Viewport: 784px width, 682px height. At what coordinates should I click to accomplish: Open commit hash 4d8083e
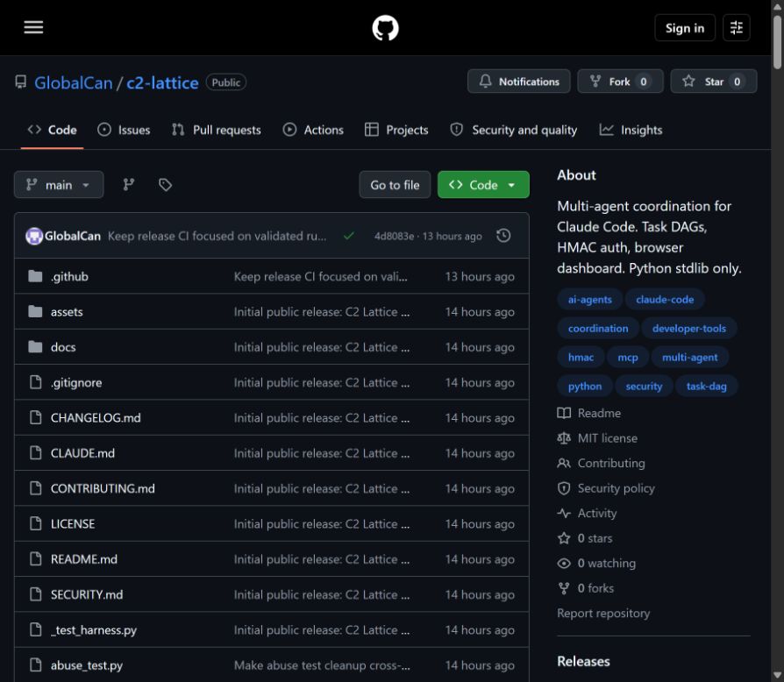pyautogui.click(x=394, y=236)
